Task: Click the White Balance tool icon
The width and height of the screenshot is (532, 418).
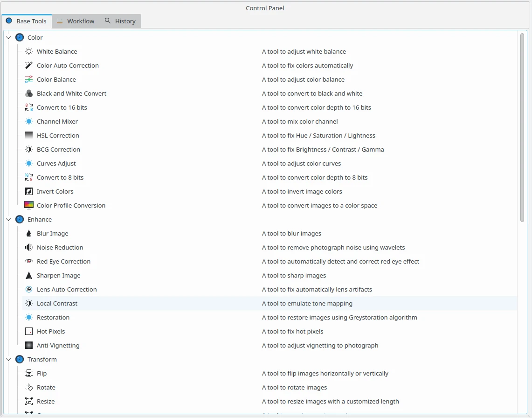Action: [x=29, y=51]
